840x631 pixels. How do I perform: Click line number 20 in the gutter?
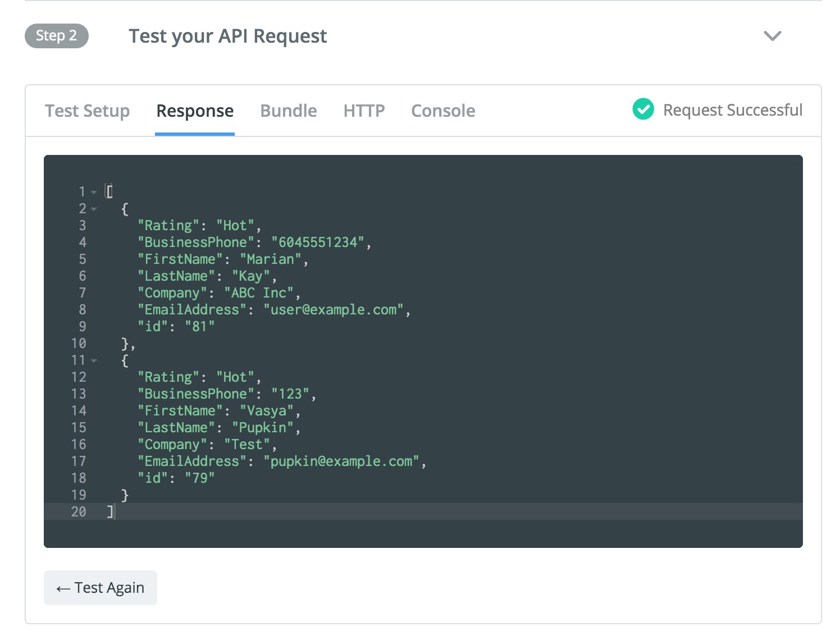pyautogui.click(x=79, y=512)
